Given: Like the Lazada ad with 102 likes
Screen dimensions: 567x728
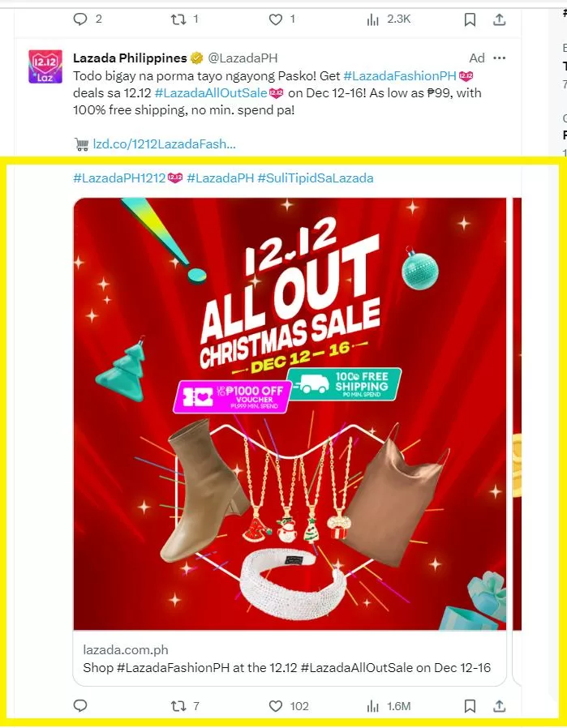Looking at the screenshot, I should point(276,706).
